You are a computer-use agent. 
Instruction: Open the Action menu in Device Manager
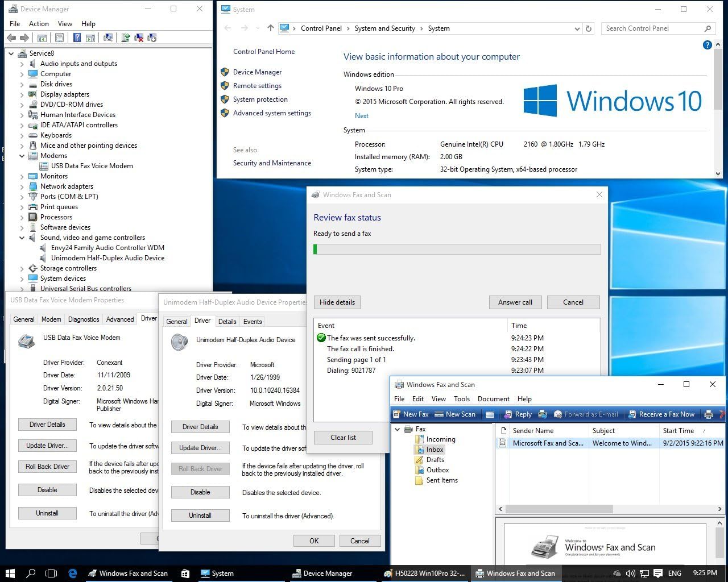[x=39, y=24]
